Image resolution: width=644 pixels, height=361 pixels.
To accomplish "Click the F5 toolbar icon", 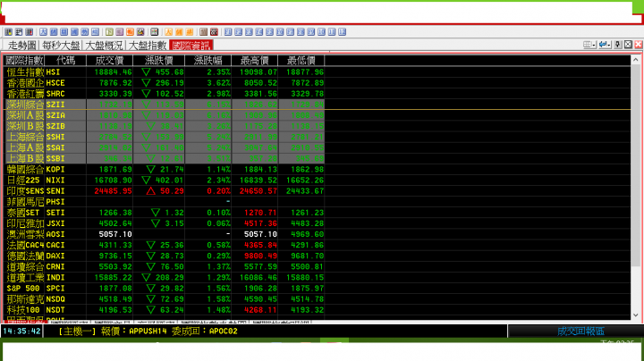I will (270, 32).
